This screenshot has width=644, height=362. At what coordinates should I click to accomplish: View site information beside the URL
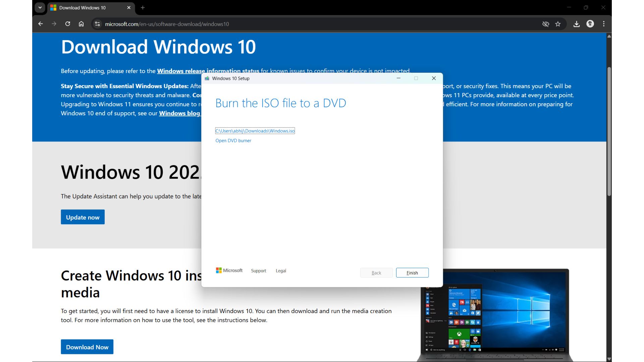pyautogui.click(x=97, y=24)
